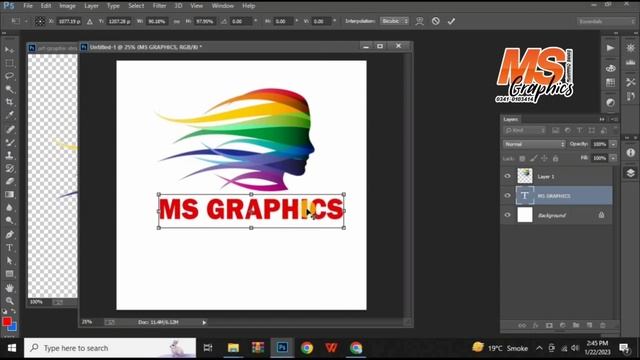
Task: Select the Brush tool
Action: click(x=9, y=142)
